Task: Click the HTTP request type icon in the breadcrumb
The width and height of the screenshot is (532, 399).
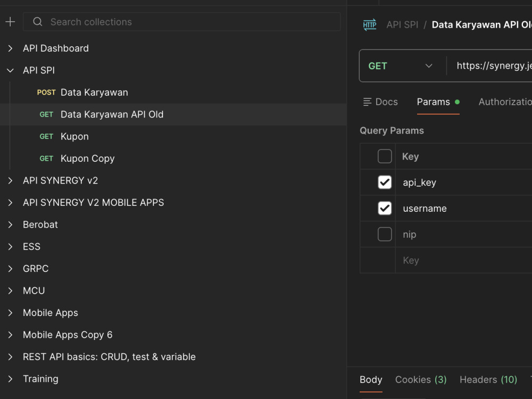Action: point(370,25)
